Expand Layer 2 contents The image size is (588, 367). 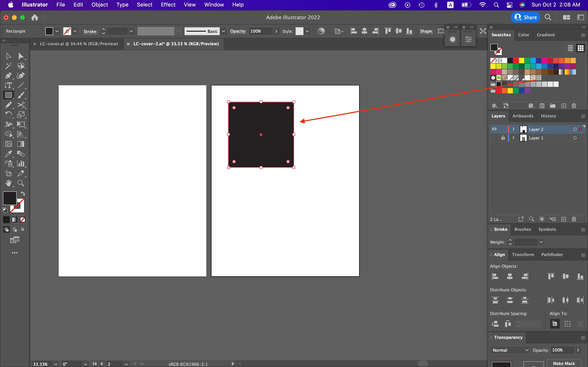[x=513, y=129]
